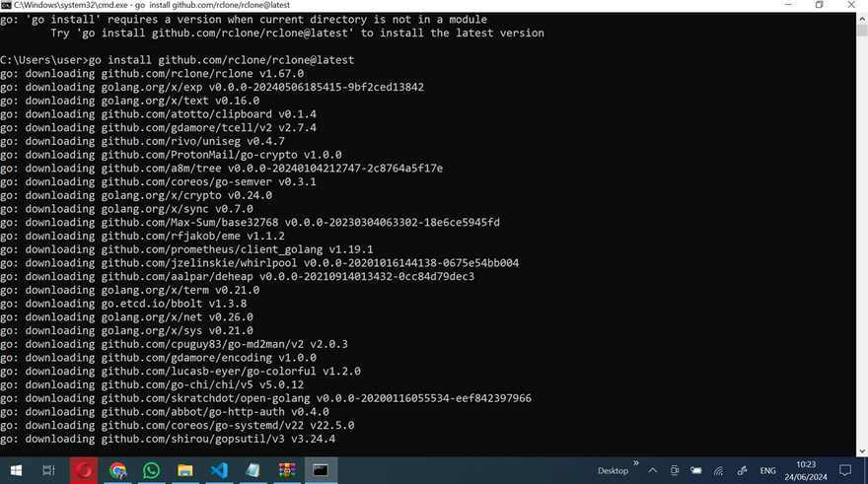Screen dimensions: 868x484
Task: Open the Windows Start menu
Action: 17,470
